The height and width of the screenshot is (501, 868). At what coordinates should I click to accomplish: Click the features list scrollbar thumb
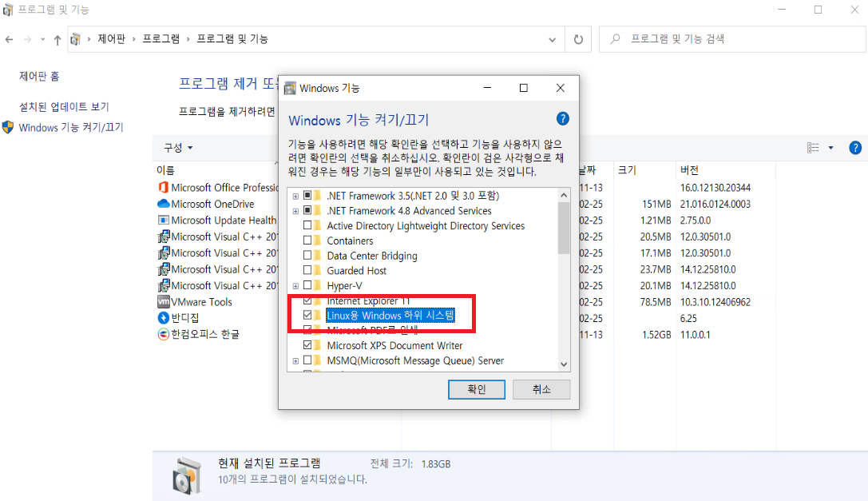pyautogui.click(x=564, y=228)
